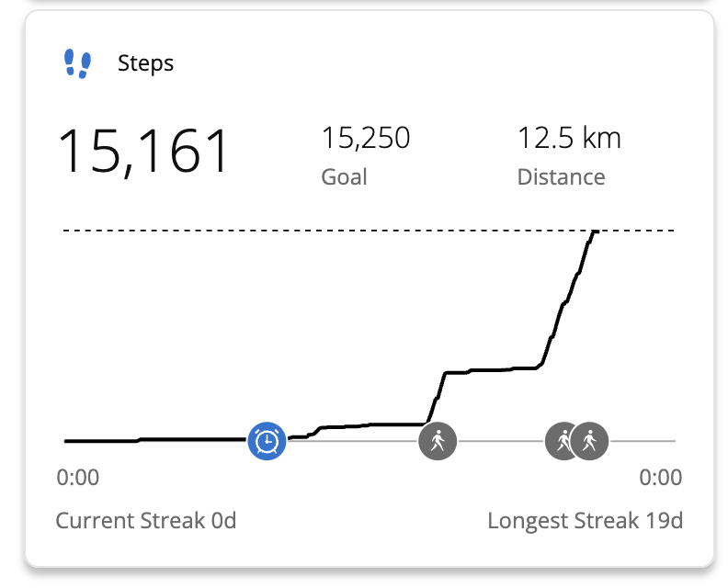Click the 15,161 step count
Screen dimensions: 728x588
(x=143, y=152)
